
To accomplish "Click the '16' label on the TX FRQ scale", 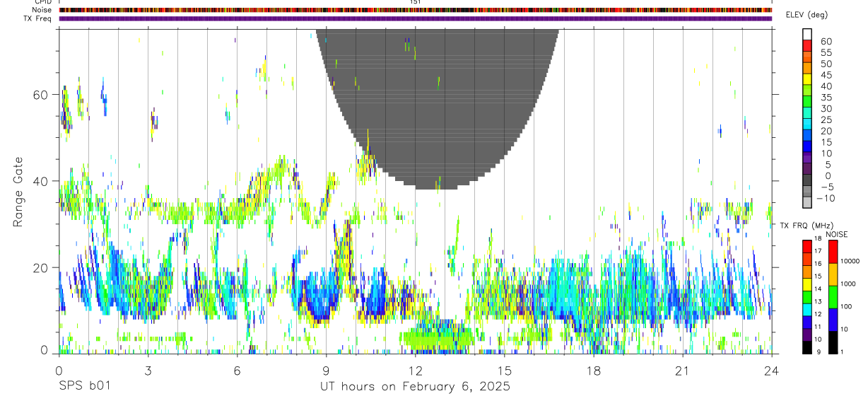I will pyautogui.click(x=818, y=264).
